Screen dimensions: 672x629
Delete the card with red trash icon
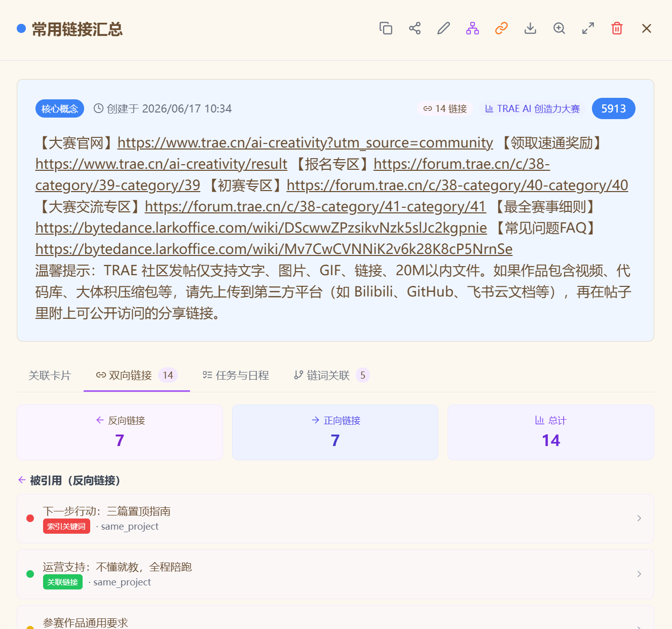pyautogui.click(x=617, y=28)
